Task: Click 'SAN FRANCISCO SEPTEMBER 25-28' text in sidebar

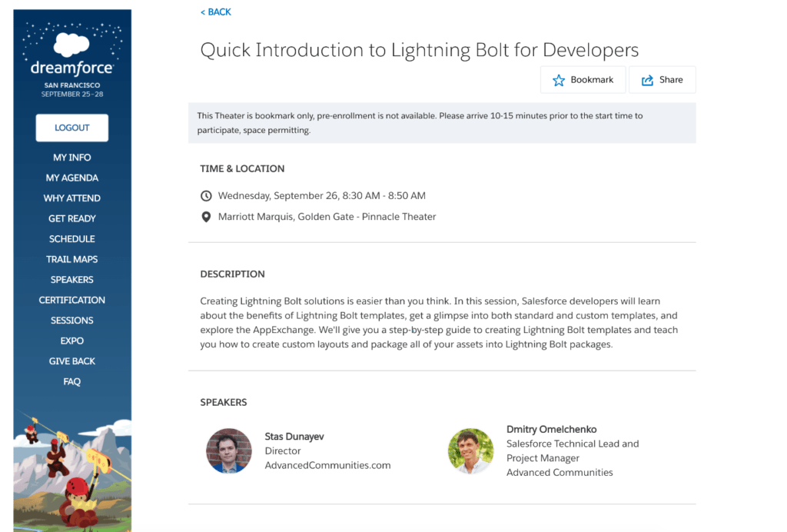Action: [71, 90]
